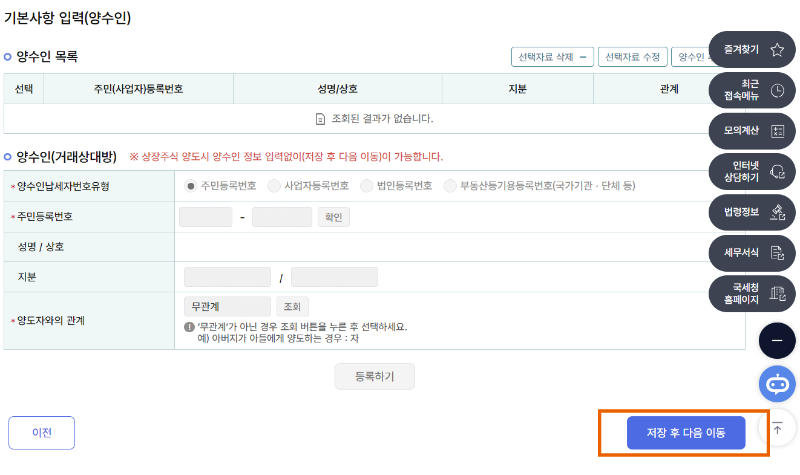Open the 세무서식 document shortcut

[752, 253]
